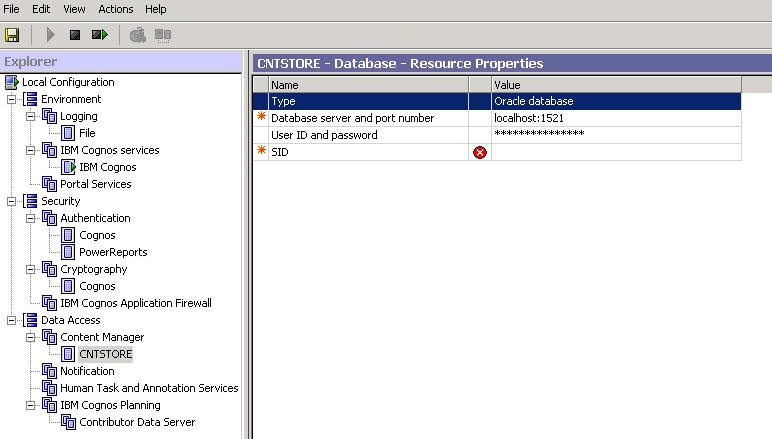Screen dimensions: 772x439
Task: Click the Security group icon
Action: coord(31,201)
